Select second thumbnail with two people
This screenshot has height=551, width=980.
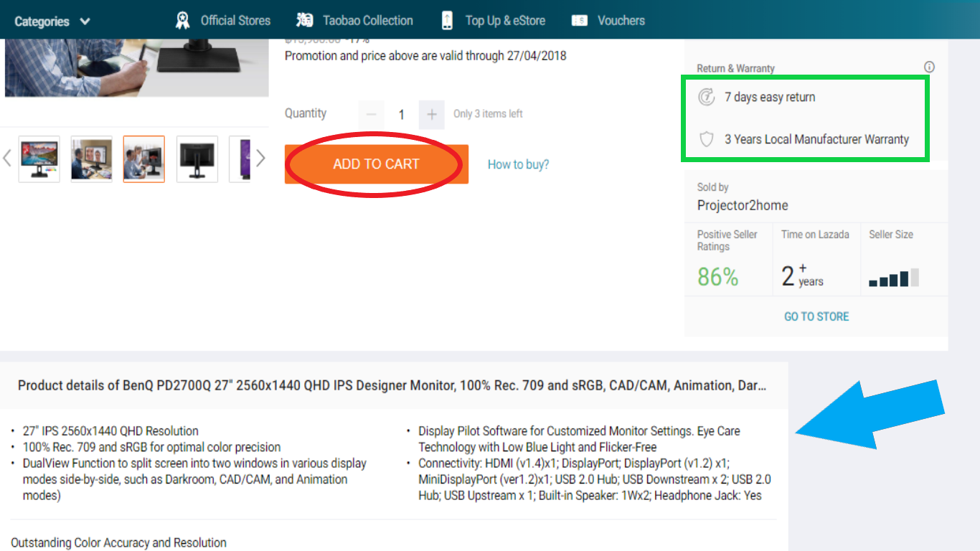coord(91,159)
